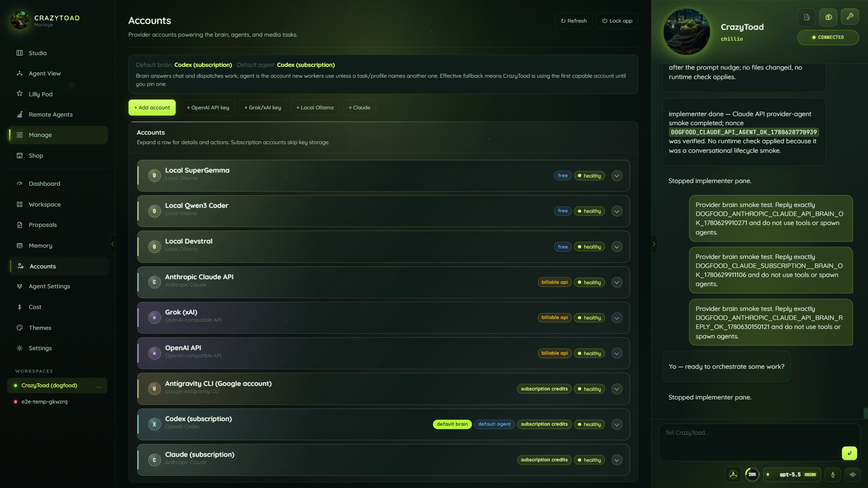Open Remote Agents page
The width and height of the screenshot is (868, 488).
(58, 114)
